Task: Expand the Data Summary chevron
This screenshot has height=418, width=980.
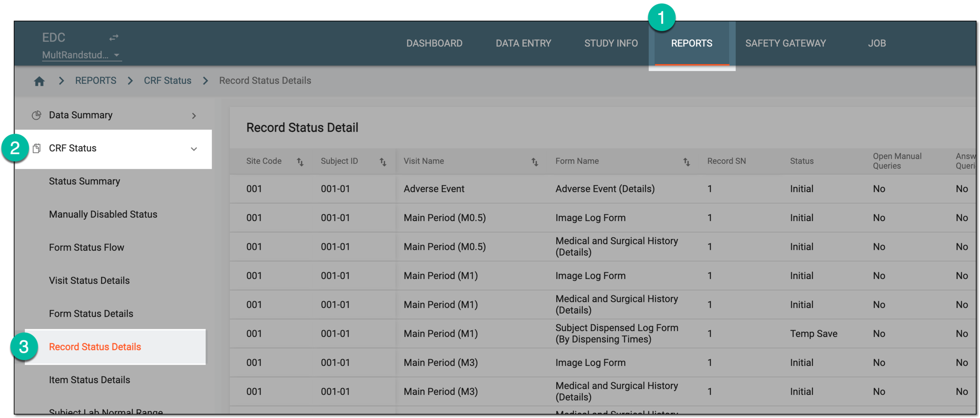Action: (194, 116)
